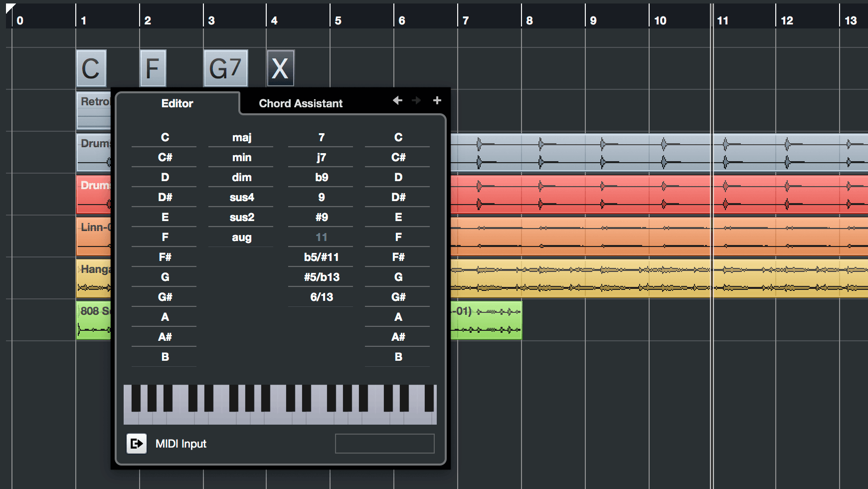Choose sus4 chord type
The height and width of the screenshot is (489, 868).
point(241,197)
